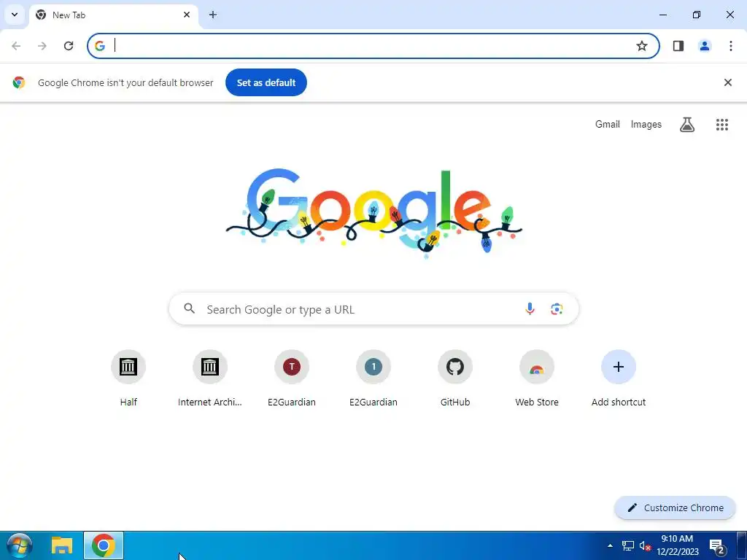Click the Search Google or type a URL box
This screenshot has width=747, height=560.
tap(374, 309)
